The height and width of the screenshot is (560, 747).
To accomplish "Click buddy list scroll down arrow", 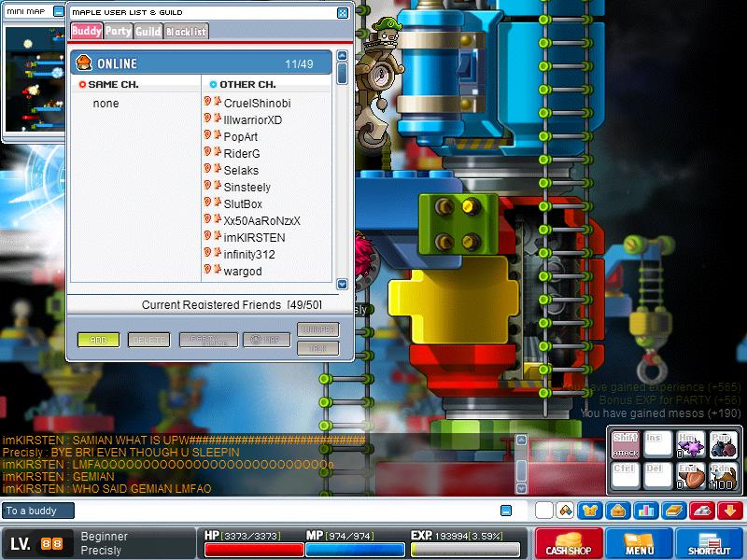I will [342, 285].
